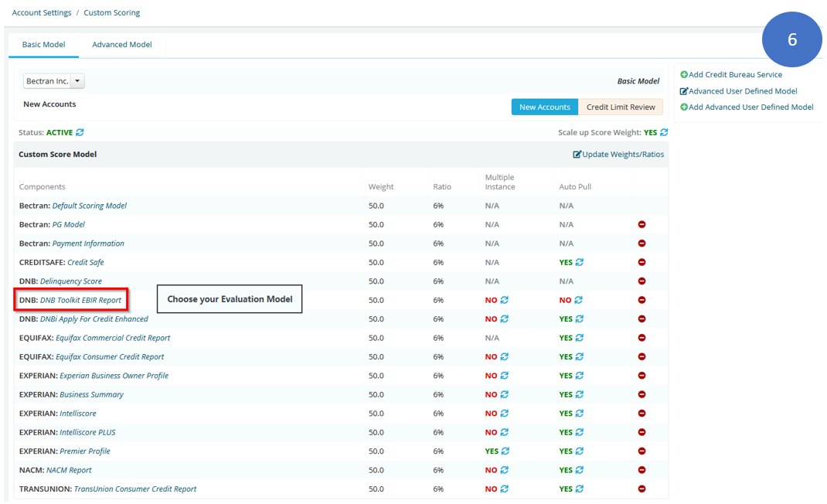This screenshot has height=504, width=827.
Task: Click Add Advanced User Defined Model
Action: [747, 107]
